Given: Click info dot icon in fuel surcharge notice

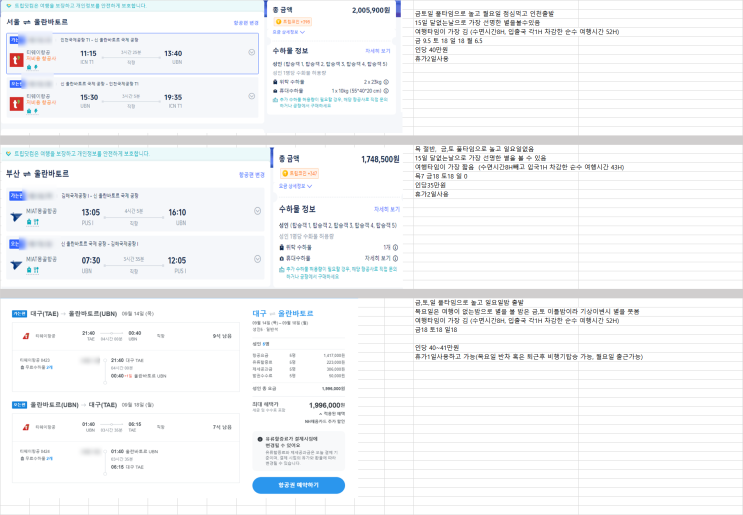Looking at the screenshot, I should click(260, 439).
